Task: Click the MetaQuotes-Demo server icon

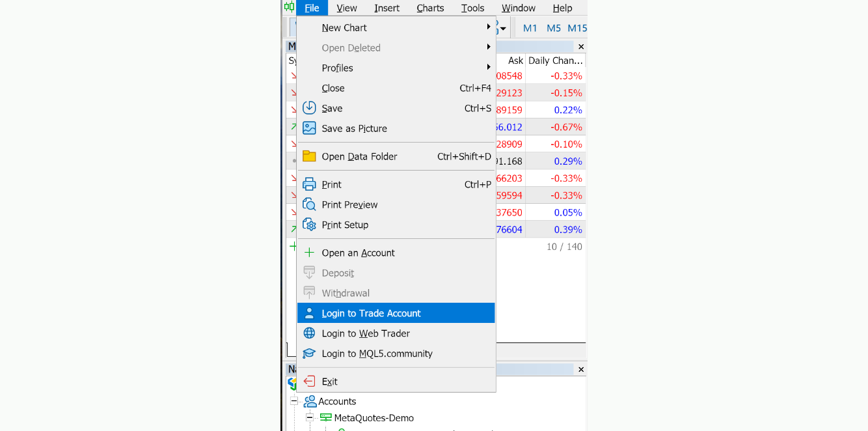Action: coord(325,418)
